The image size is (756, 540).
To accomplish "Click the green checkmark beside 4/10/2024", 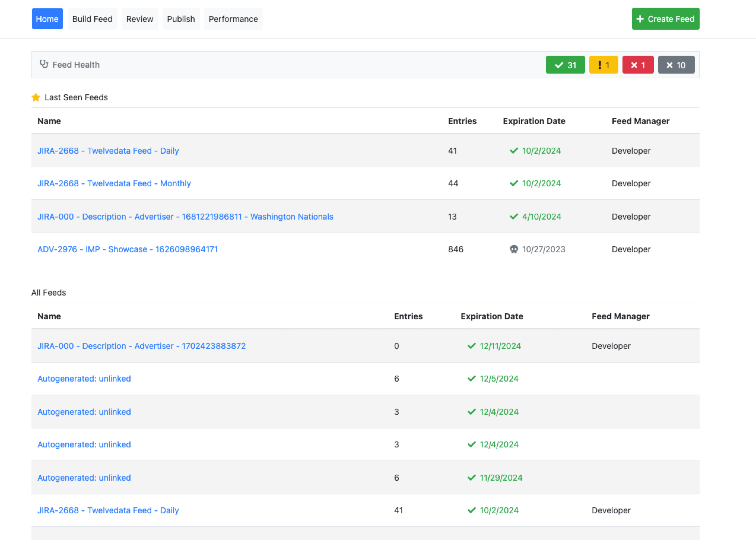I will pos(514,217).
